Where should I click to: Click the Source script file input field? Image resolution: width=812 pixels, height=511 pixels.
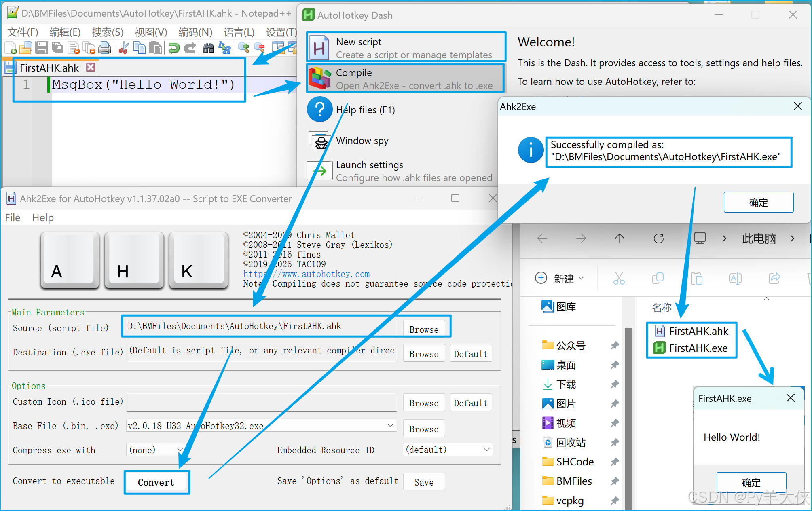click(x=259, y=327)
